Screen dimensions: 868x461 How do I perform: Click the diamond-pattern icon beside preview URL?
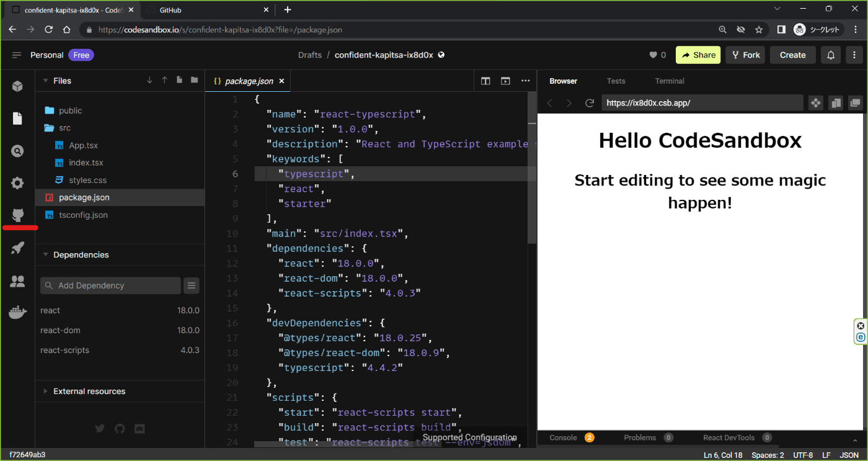(815, 103)
